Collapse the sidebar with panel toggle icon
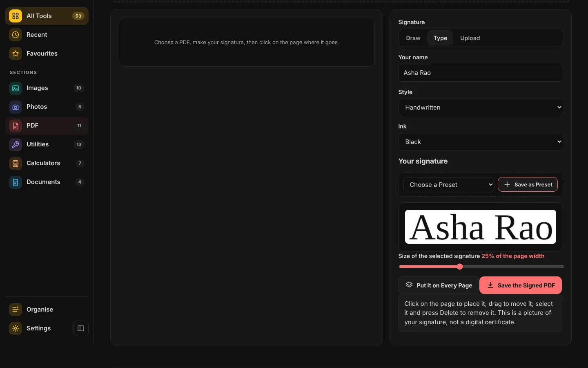The height and width of the screenshot is (368, 588). coord(81,328)
